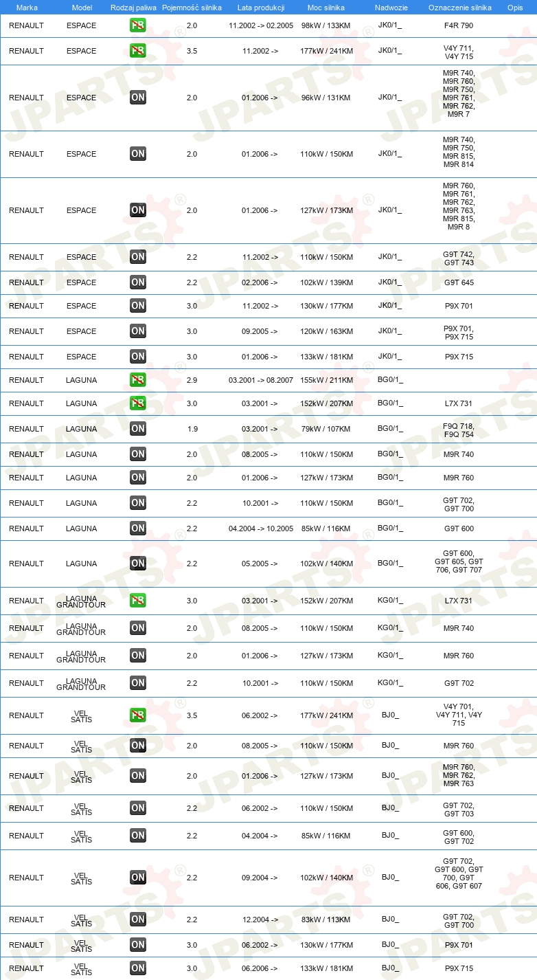This screenshot has width=537, height=980.
Task: Select the 155kW / 211KM power cell
Action: 326,380
